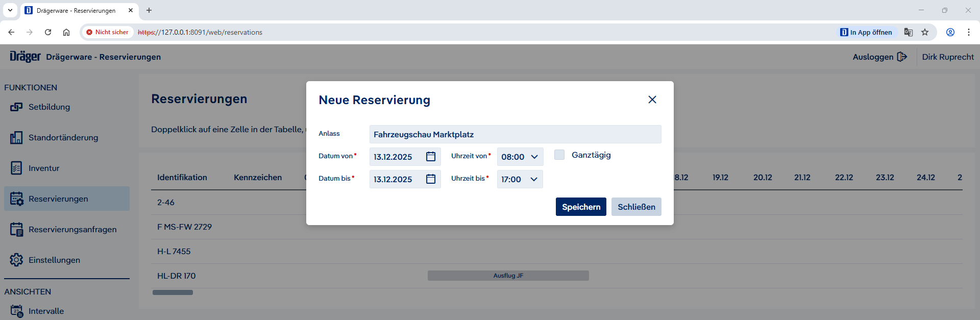The image size is (980, 320).
Task: Open the Inventur checklist icon
Action: tap(16, 168)
